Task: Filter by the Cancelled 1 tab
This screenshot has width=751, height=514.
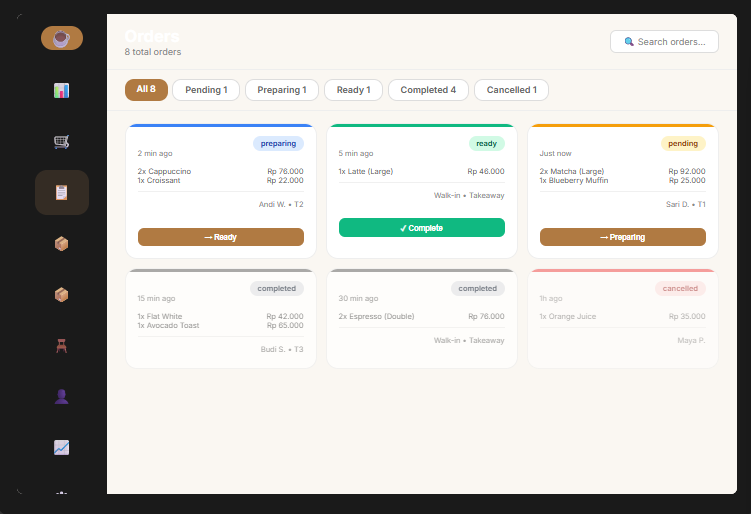Action: pos(512,90)
